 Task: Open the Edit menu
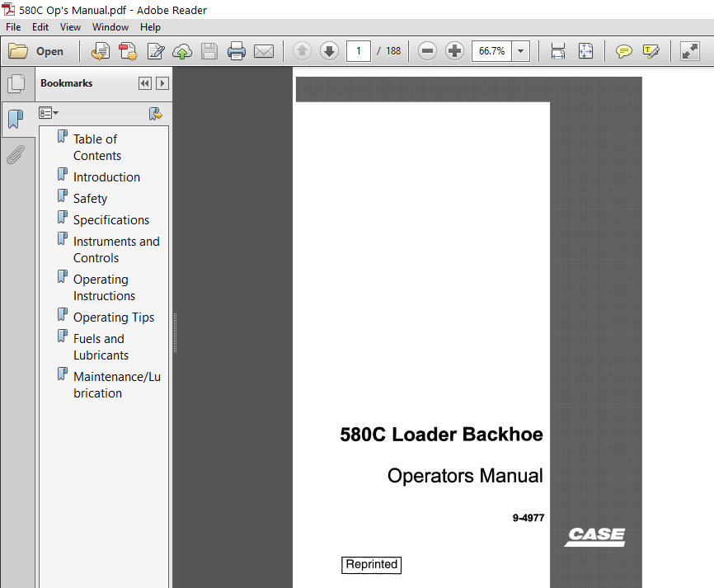pyautogui.click(x=40, y=27)
